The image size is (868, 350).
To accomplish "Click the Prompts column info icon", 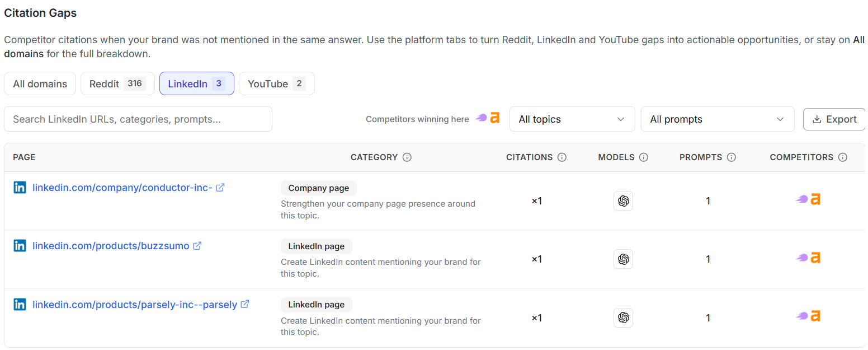I will [x=732, y=157].
